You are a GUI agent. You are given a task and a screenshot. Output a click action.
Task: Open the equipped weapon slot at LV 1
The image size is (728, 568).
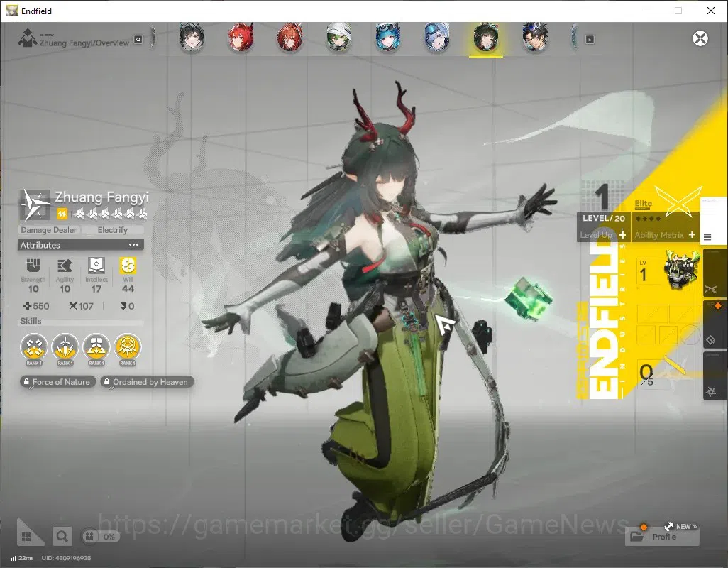click(667, 269)
